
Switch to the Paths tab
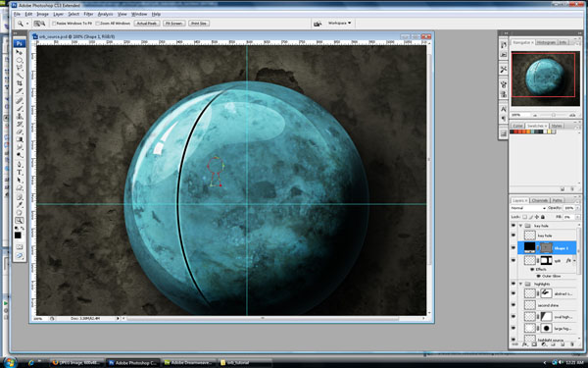point(558,200)
